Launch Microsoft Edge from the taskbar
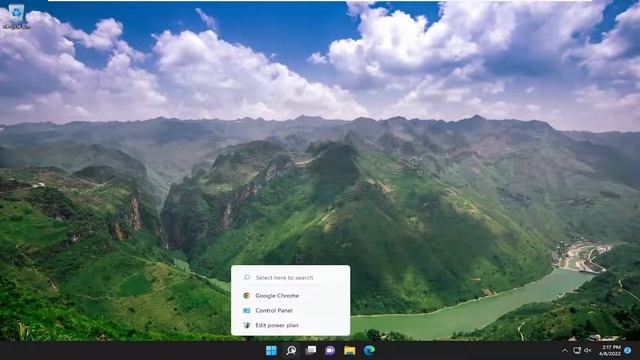This screenshot has height=360, width=640. point(369,350)
